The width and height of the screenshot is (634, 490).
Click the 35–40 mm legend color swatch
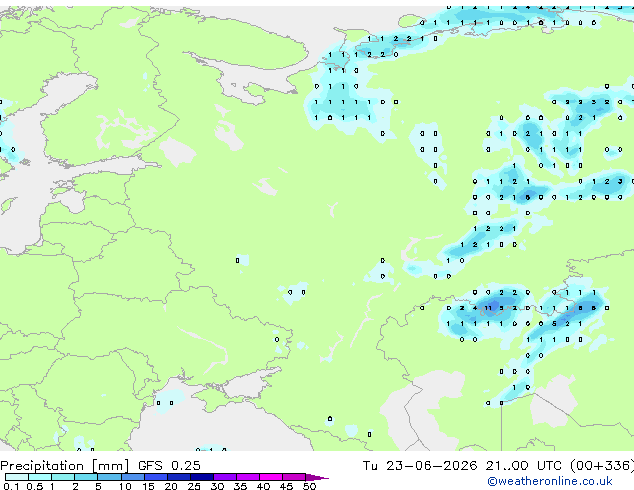(x=247, y=477)
